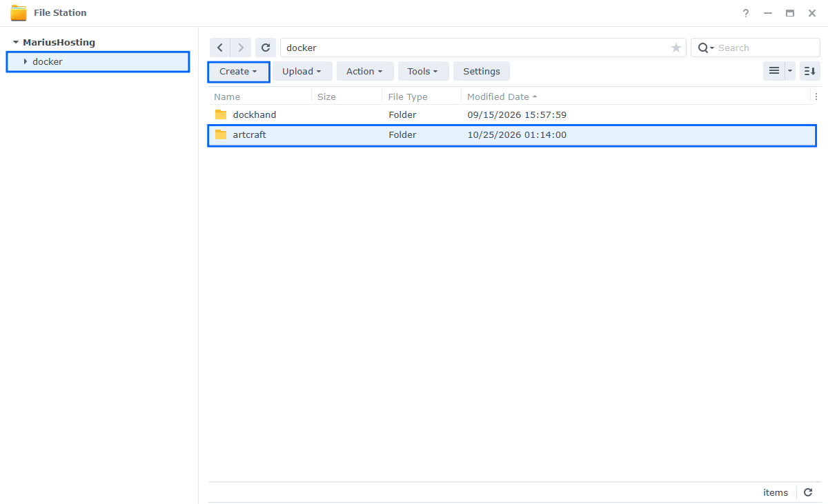Click the dockhand folder icon

[221, 114]
